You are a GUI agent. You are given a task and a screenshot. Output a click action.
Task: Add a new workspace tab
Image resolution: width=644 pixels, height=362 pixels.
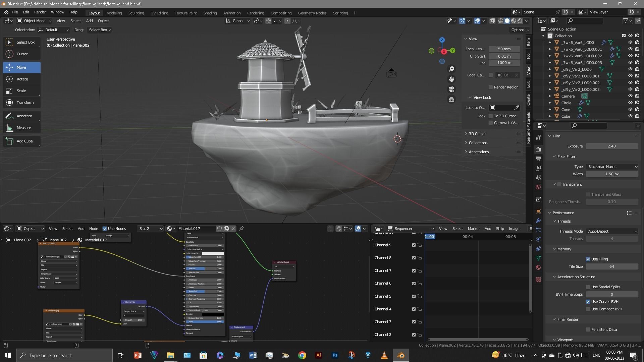[355, 13]
